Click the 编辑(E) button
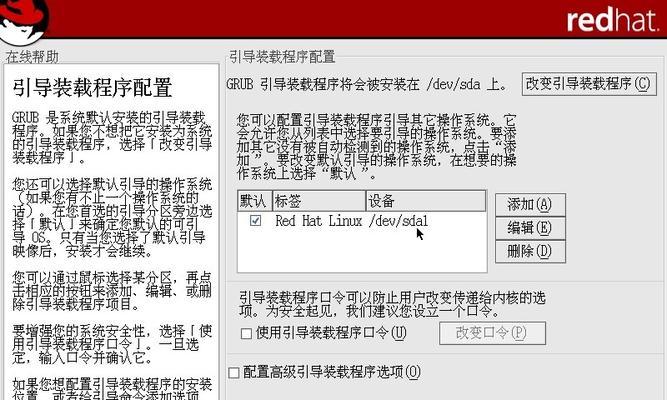This screenshot has height=400, width=667. click(x=530, y=228)
